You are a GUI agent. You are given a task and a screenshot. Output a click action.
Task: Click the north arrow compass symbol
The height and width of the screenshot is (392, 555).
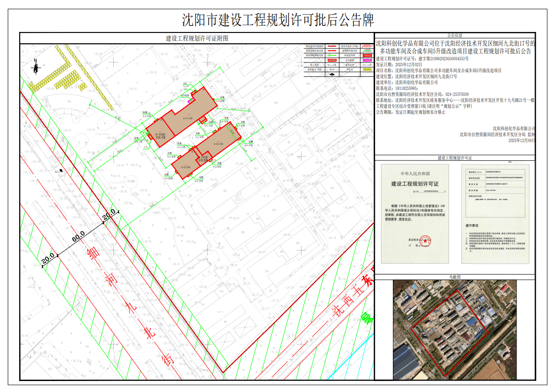pyautogui.click(x=35, y=67)
